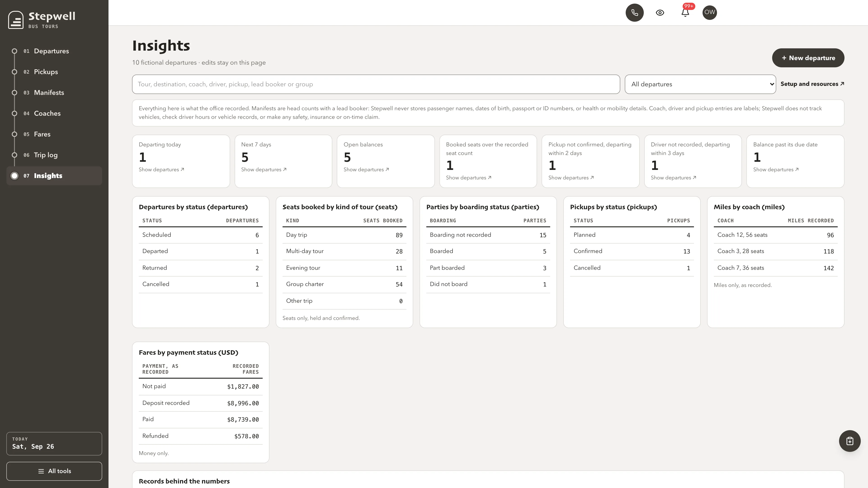Click the New departure button
The height and width of the screenshot is (488, 868).
[808, 58]
